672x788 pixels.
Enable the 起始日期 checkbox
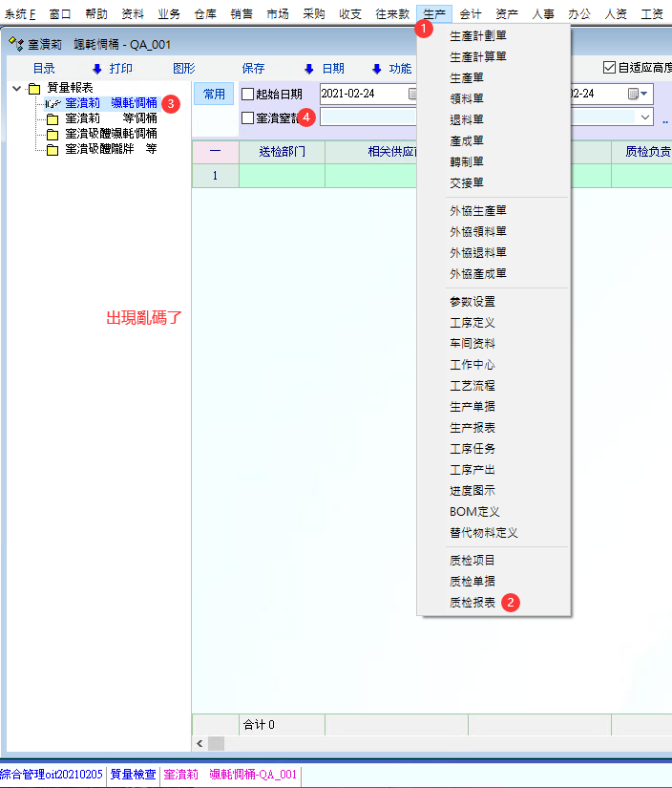[x=248, y=95]
